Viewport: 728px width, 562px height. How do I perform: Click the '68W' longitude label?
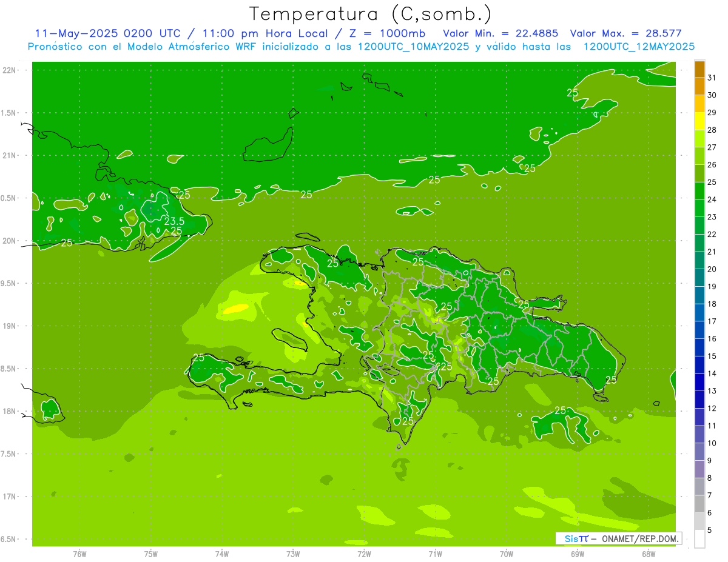coord(649,554)
